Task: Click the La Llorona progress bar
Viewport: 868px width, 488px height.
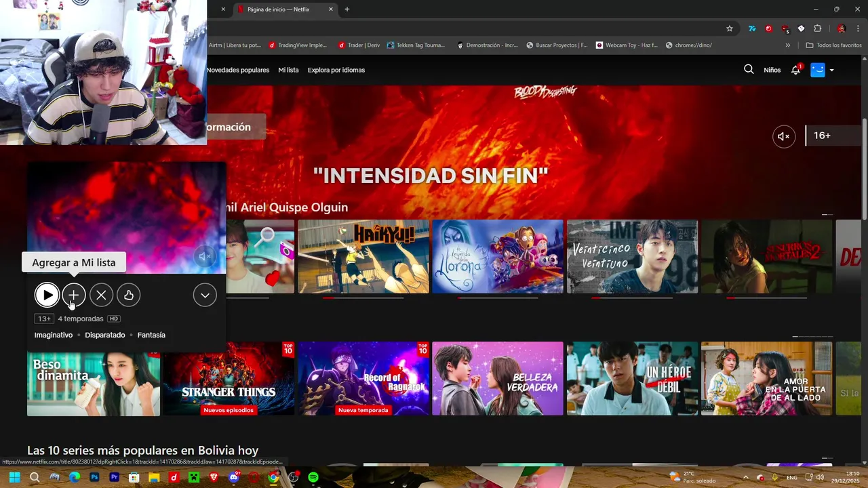Action: (498, 298)
